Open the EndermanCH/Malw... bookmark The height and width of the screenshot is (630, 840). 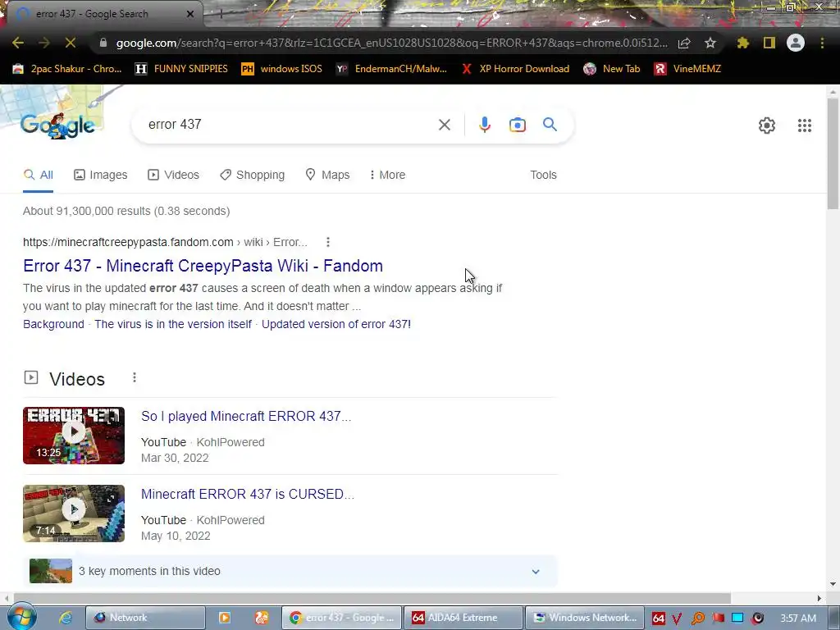391,69
